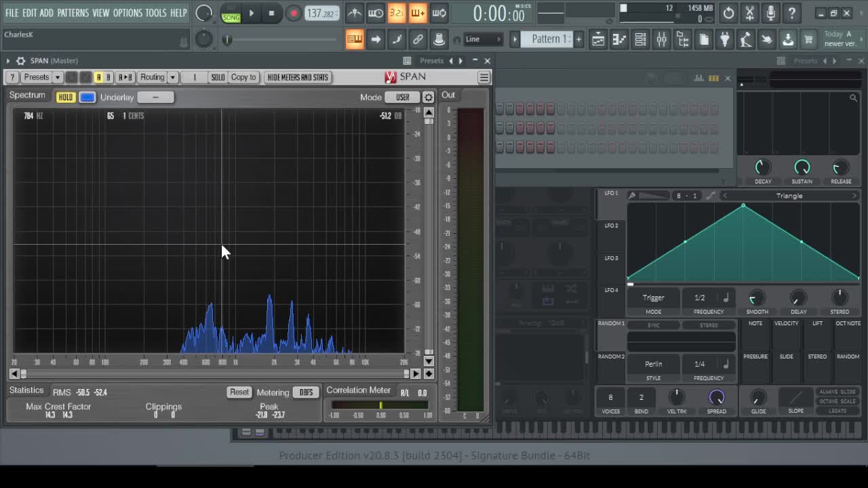Toggle the Spectrum HOLD button
Screen dimensions: 868x488
pos(65,98)
